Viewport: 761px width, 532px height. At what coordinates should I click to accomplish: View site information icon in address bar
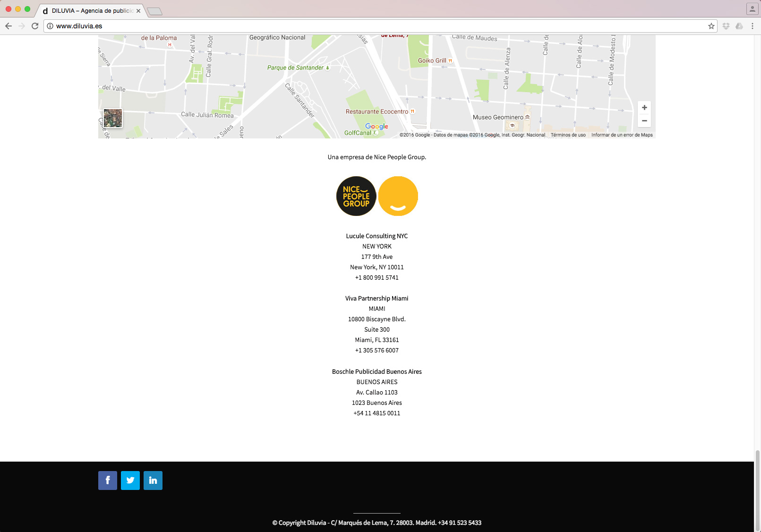click(50, 26)
